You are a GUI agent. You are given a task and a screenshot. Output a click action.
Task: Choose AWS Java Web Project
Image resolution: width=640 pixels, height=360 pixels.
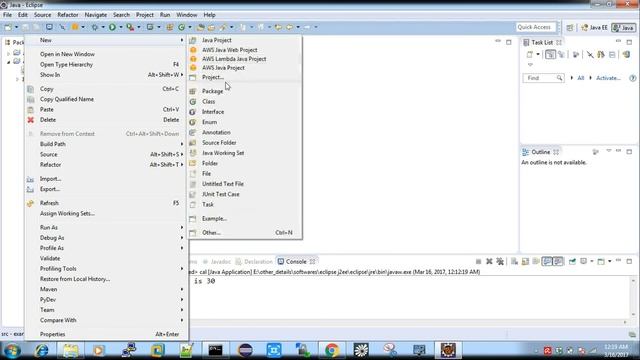tap(244, 50)
